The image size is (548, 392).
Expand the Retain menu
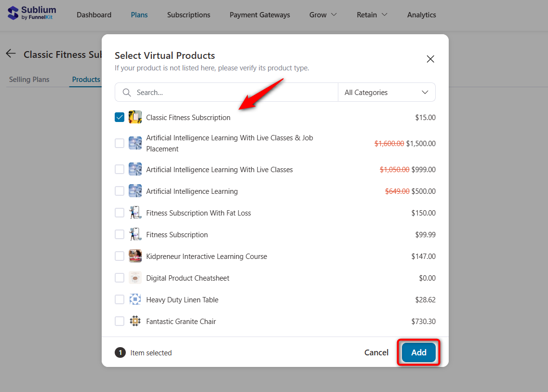click(x=372, y=15)
